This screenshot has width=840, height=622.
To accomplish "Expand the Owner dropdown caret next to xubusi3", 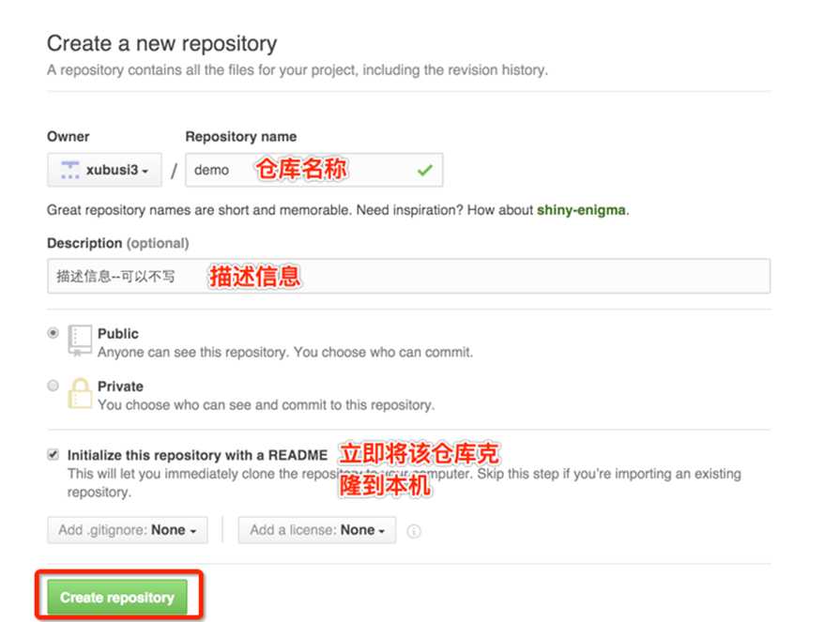I will (x=145, y=171).
